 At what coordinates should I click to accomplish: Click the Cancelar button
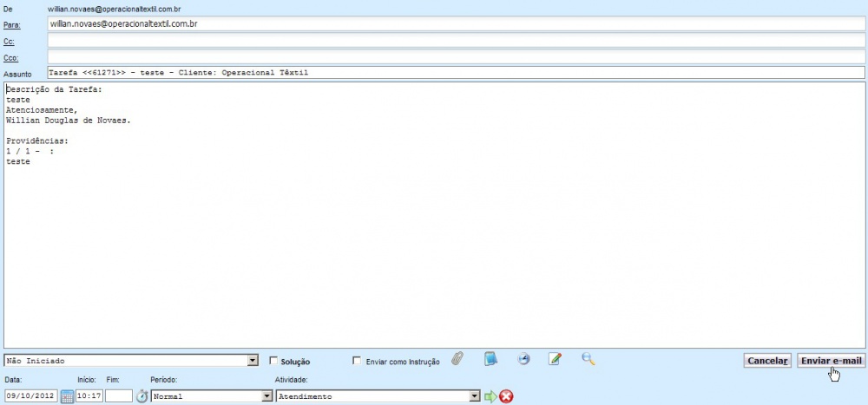point(766,360)
